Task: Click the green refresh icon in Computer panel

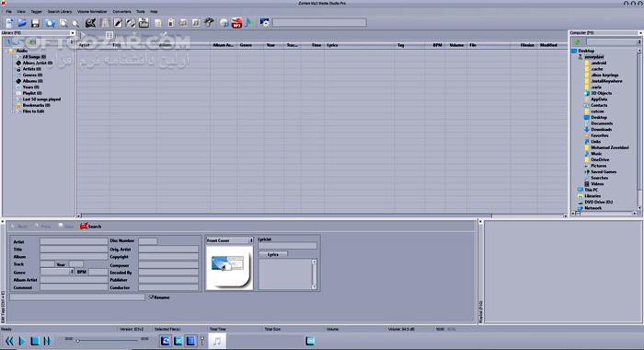Action: click(x=577, y=42)
